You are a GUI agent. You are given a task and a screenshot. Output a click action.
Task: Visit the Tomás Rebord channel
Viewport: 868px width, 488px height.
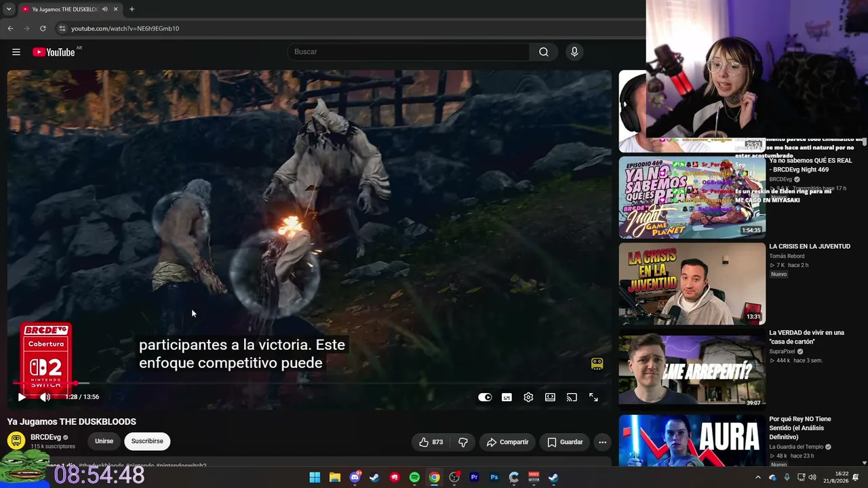click(x=787, y=256)
